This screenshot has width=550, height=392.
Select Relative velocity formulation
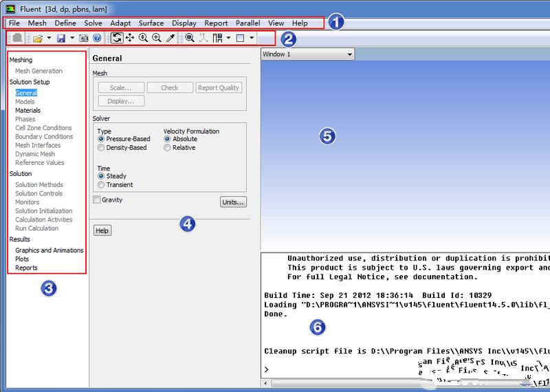coord(167,148)
